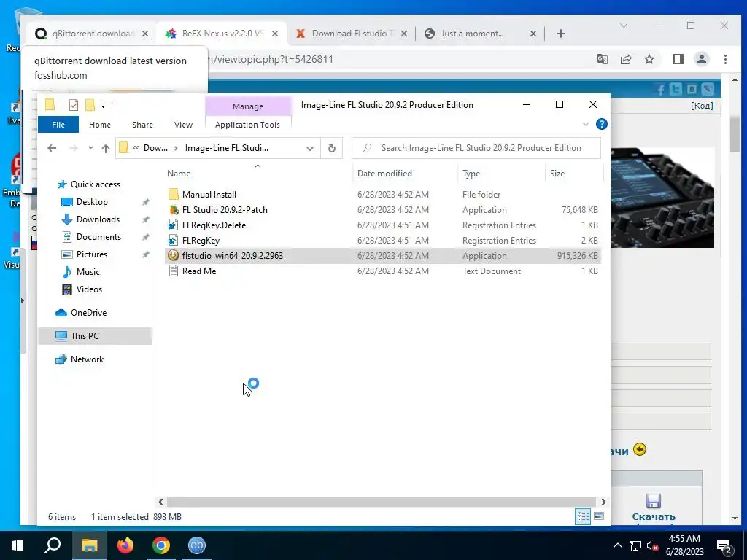Open Music in navigation pane
The height and width of the screenshot is (560, 747).
click(88, 272)
